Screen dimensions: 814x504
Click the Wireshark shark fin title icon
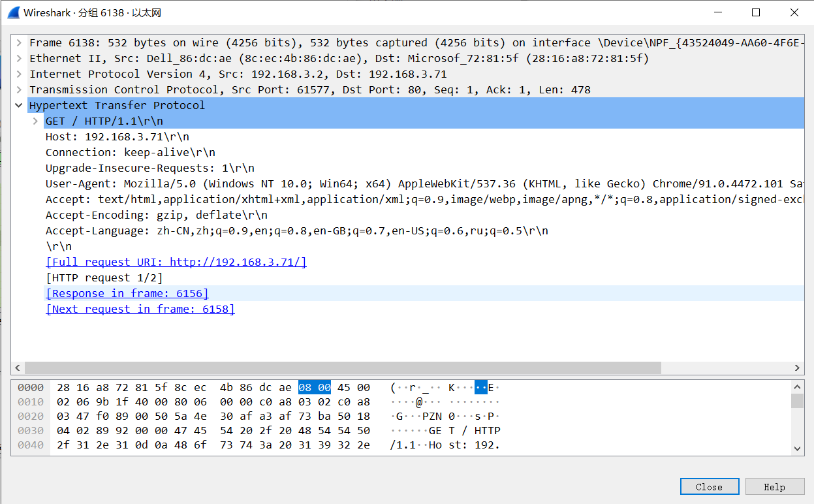[12, 12]
